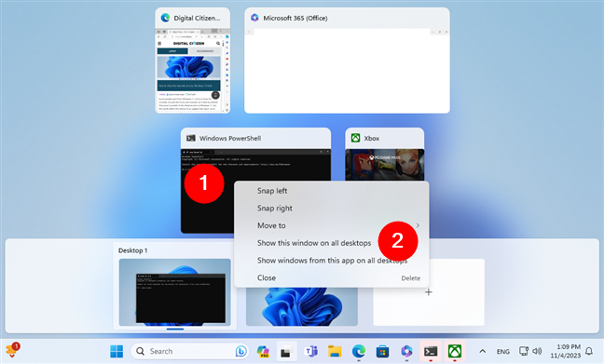Click the Terminal icon in the taskbar

[x=431, y=351]
